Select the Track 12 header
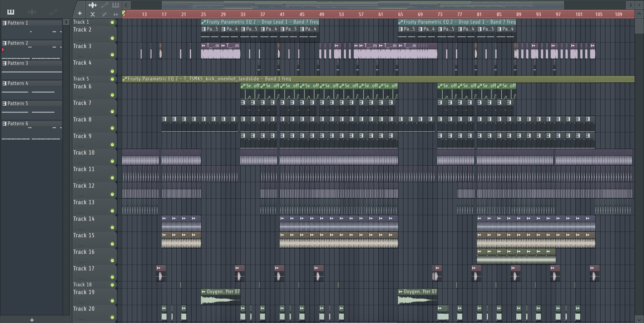Screen dimensions: 644x323 [x=95, y=190]
